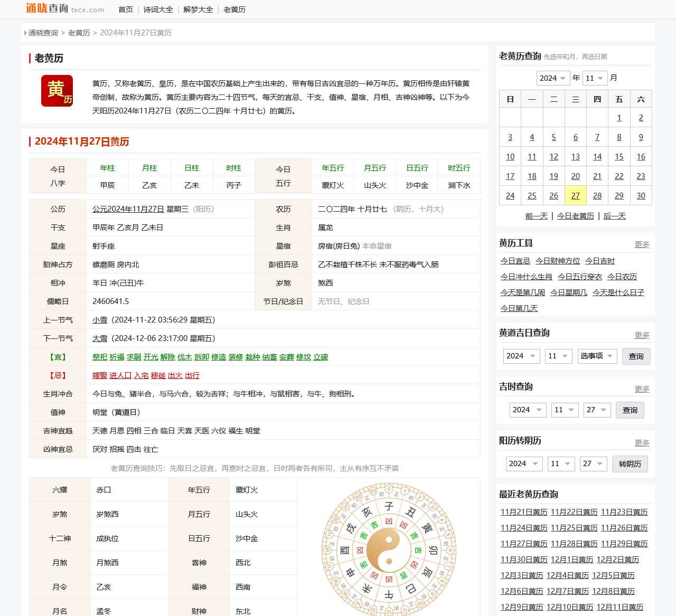676x616 pixels.
Task: Click 祈福 in the 宜 row
Action: tap(117, 357)
